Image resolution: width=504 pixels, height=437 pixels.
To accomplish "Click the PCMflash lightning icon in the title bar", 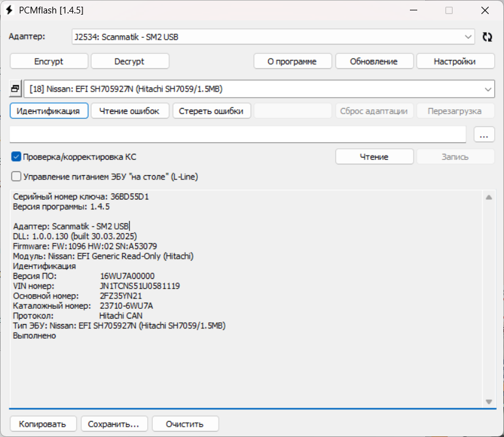I will pos(9,10).
